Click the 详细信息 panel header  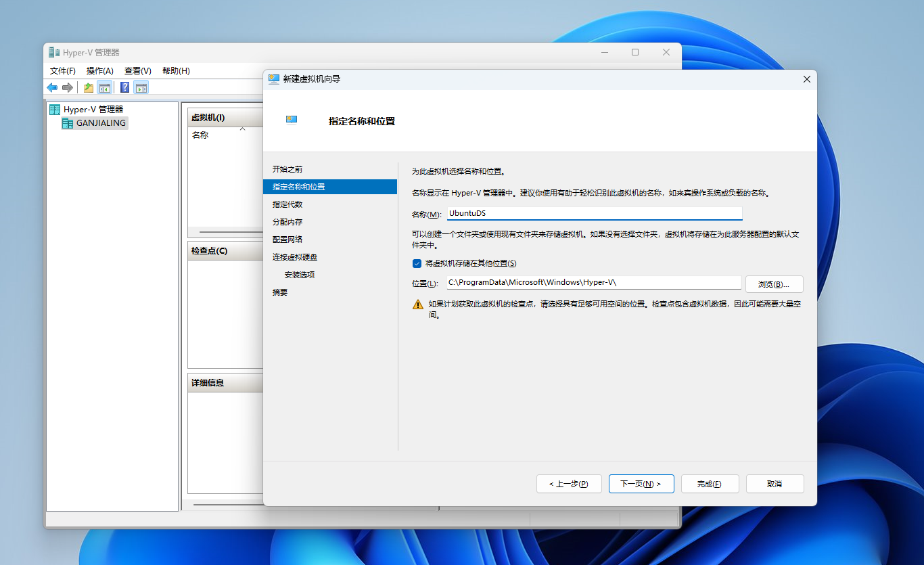[225, 383]
